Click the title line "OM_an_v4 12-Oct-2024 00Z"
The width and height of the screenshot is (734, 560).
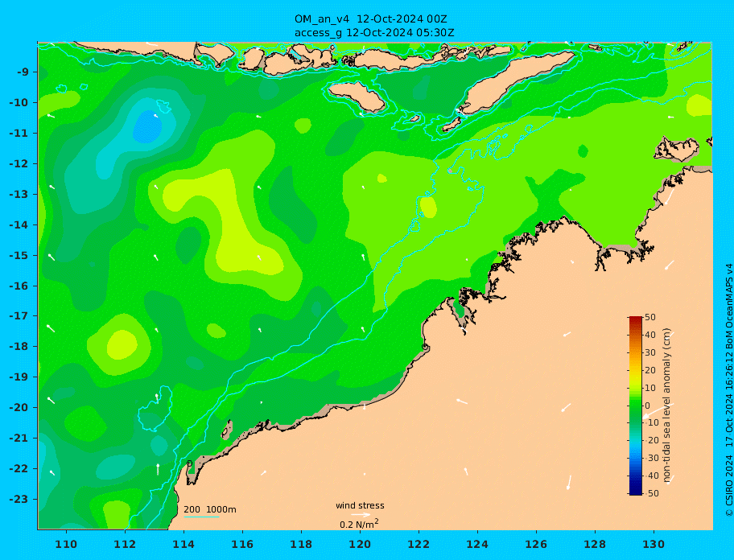(371, 19)
